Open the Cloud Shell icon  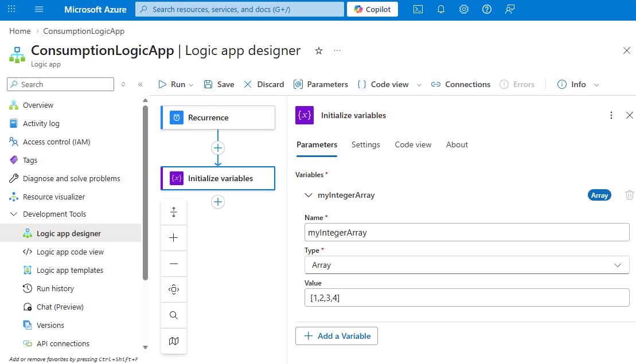(x=418, y=9)
